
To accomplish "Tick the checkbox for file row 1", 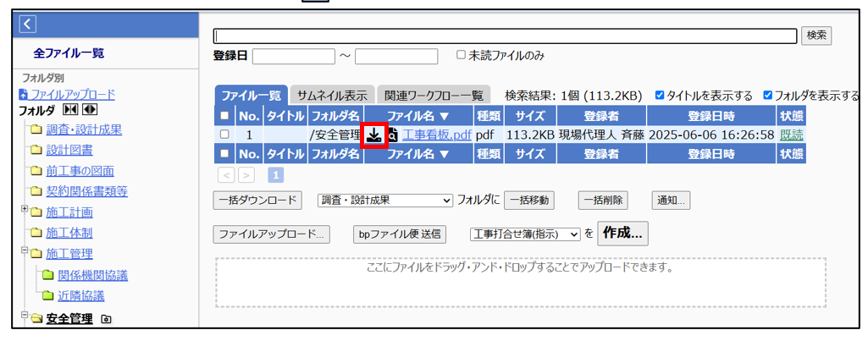I will [x=224, y=135].
